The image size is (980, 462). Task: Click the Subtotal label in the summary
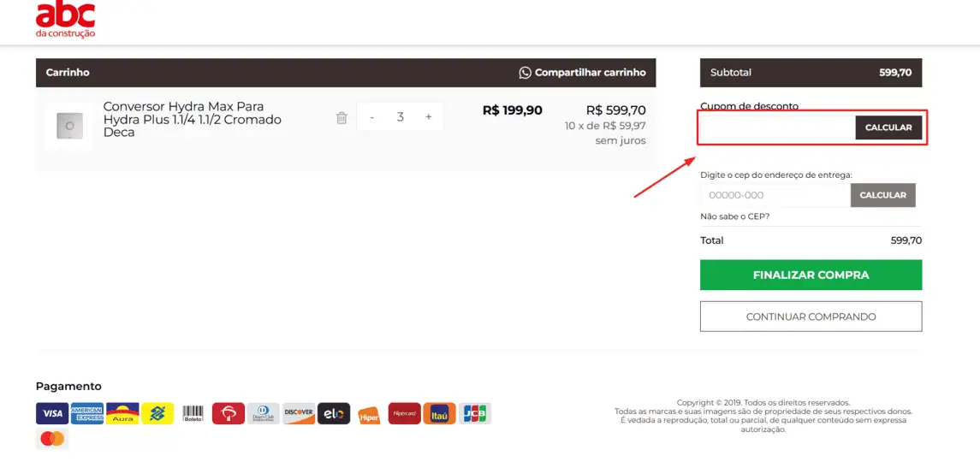[731, 73]
